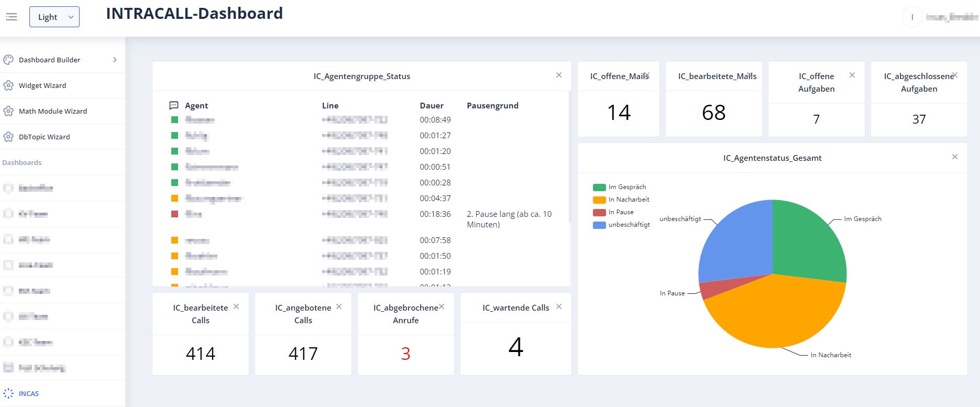Open the hamburger menu icon
This screenshot has height=407, width=980.
tap(12, 17)
